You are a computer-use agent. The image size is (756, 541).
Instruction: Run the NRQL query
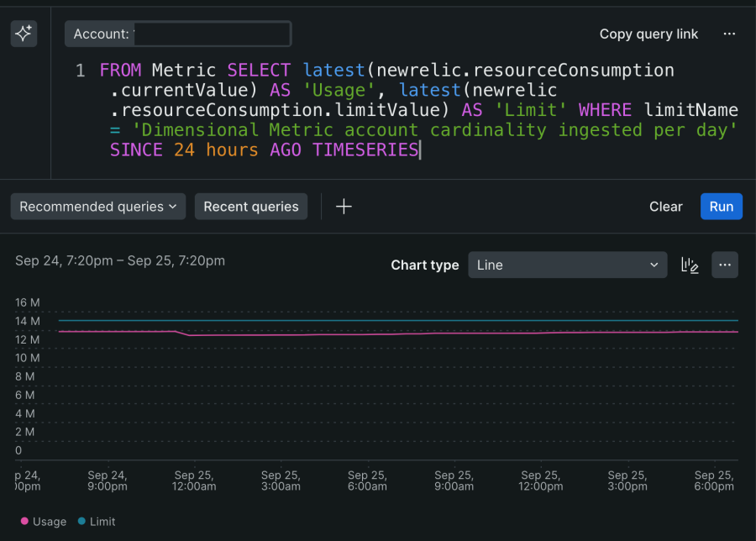(x=721, y=207)
